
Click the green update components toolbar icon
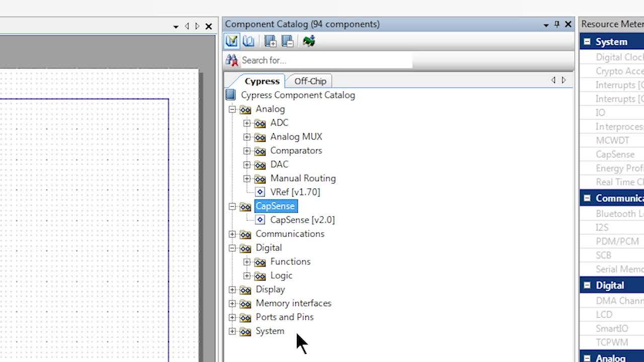[309, 41]
